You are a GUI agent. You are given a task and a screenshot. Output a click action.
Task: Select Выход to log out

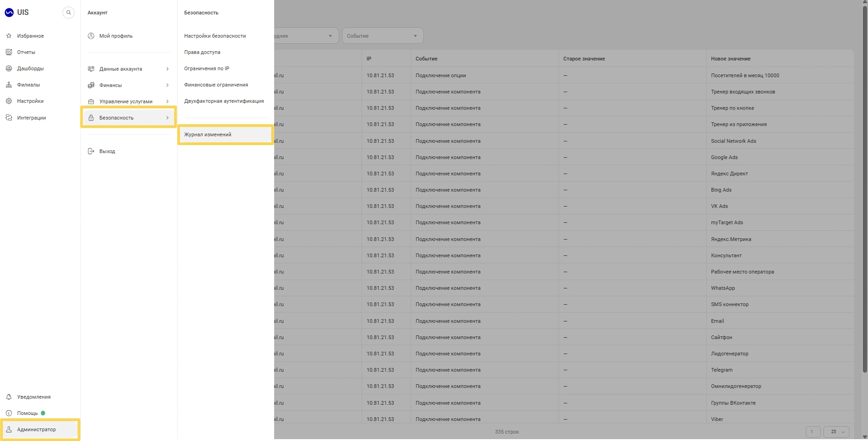coord(107,151)
